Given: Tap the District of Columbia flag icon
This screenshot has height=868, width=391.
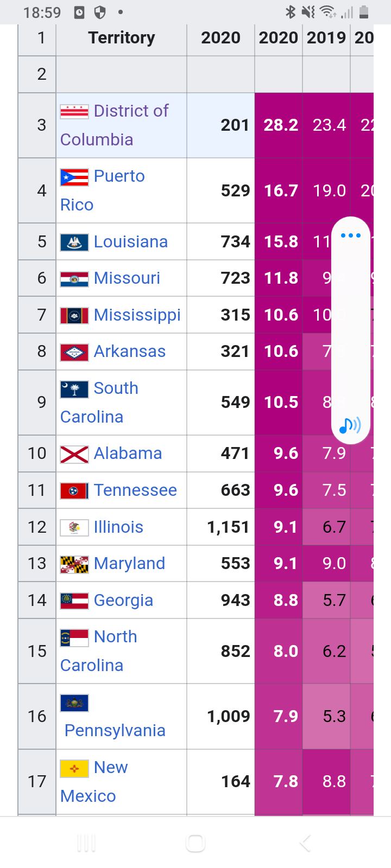Looking at the screenshot, I should (x=74, y=112).
